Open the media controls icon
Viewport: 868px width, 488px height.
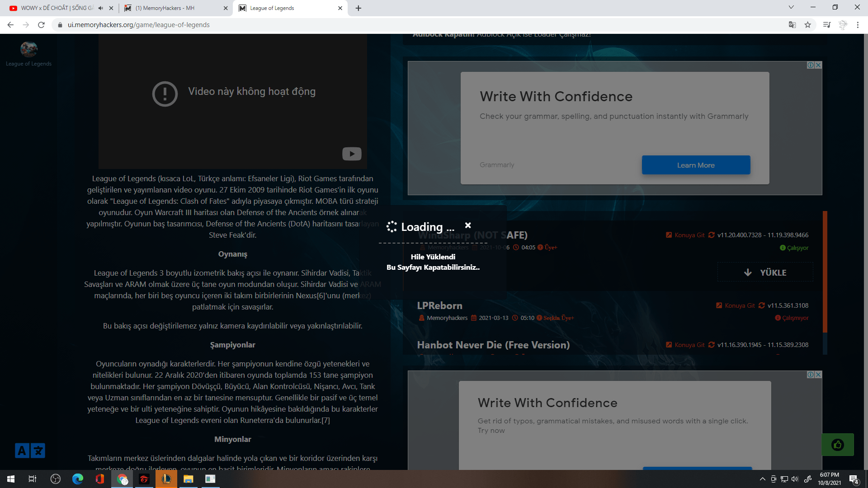click(827, 25)
